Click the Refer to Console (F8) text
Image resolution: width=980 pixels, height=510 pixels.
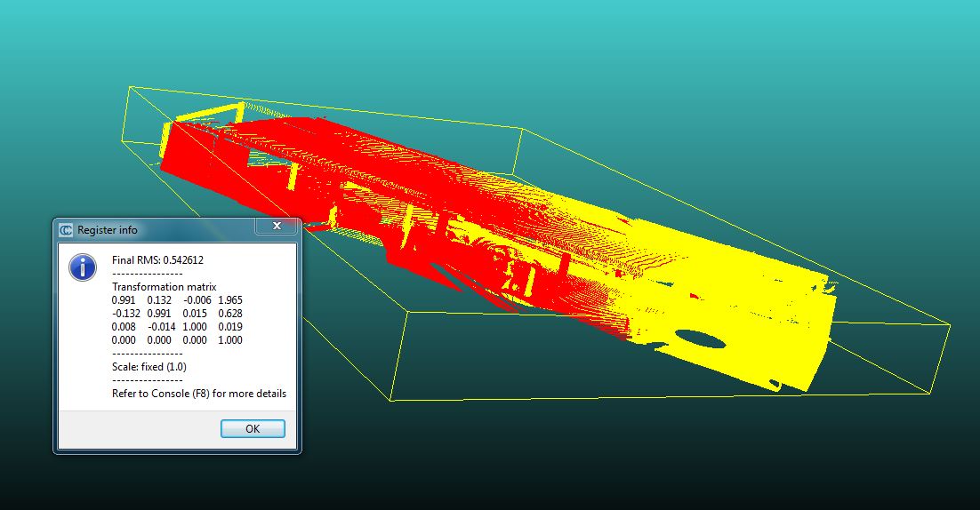[199, 394]
